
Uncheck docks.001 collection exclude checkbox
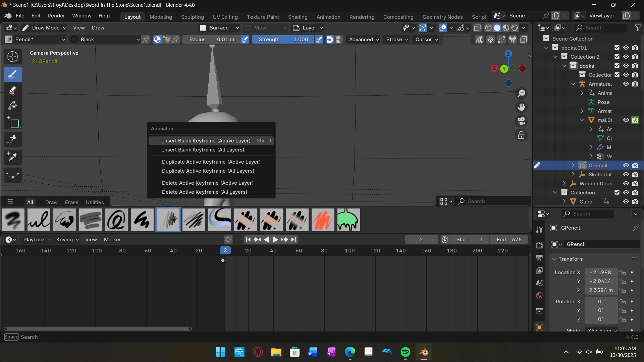(x=617, y=48)
